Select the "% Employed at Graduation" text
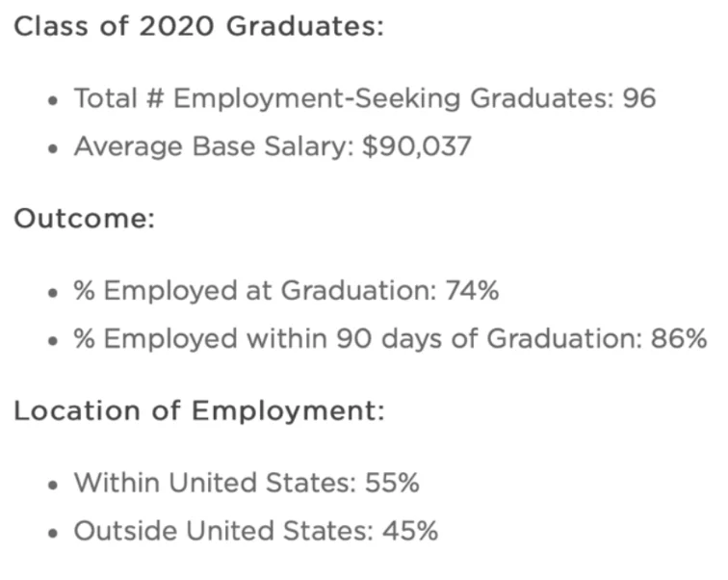 [x=254, y=290]
